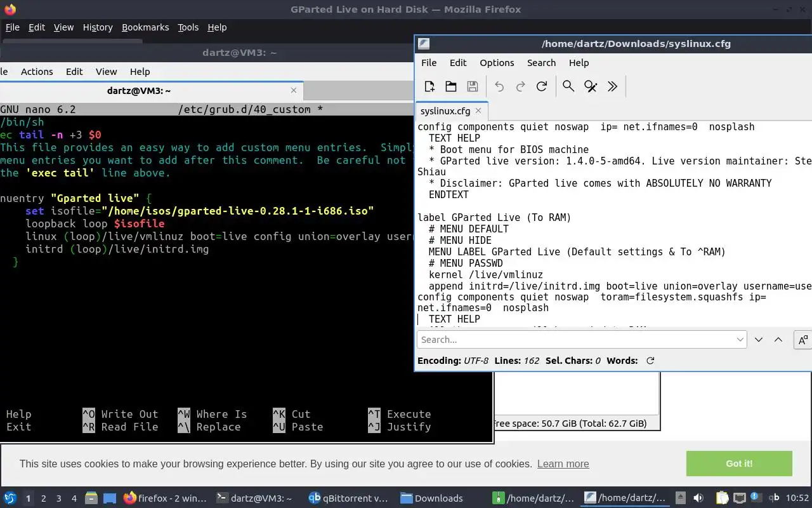Click the Undo arrow icon in editor toolbar
The image size is (812, 508).
[499, 86]
